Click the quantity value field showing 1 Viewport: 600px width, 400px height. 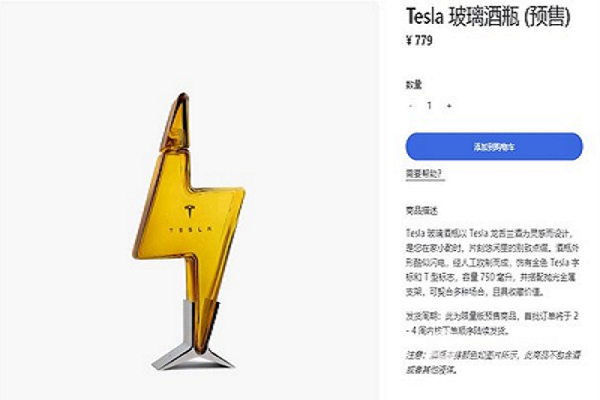pos(430,105)
